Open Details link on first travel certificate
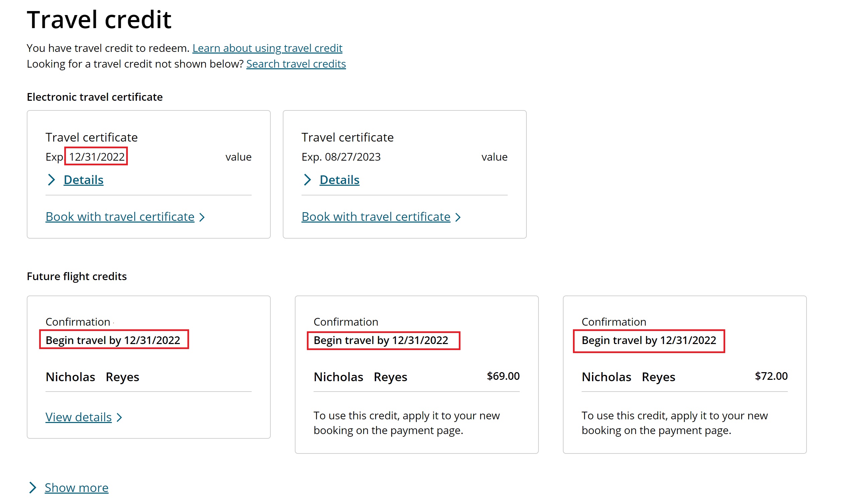The width and height of the screenshot is (844, 504). [x=83, y=180]
